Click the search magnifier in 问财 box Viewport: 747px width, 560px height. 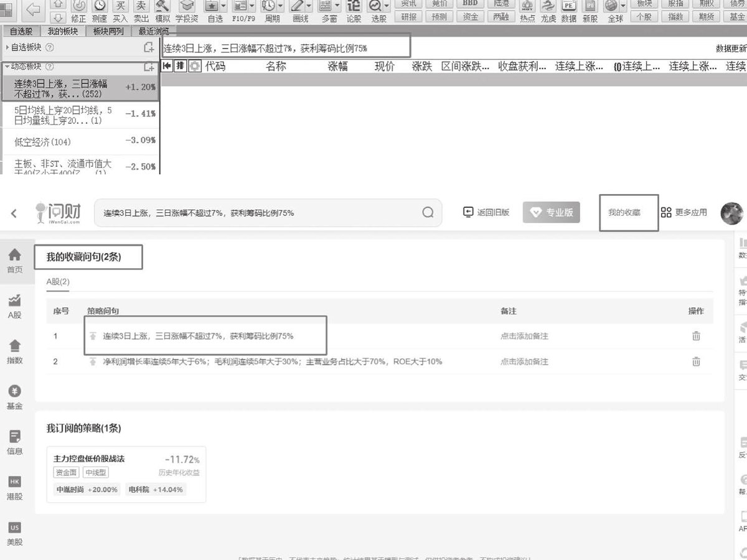click(x=428, y=212)
